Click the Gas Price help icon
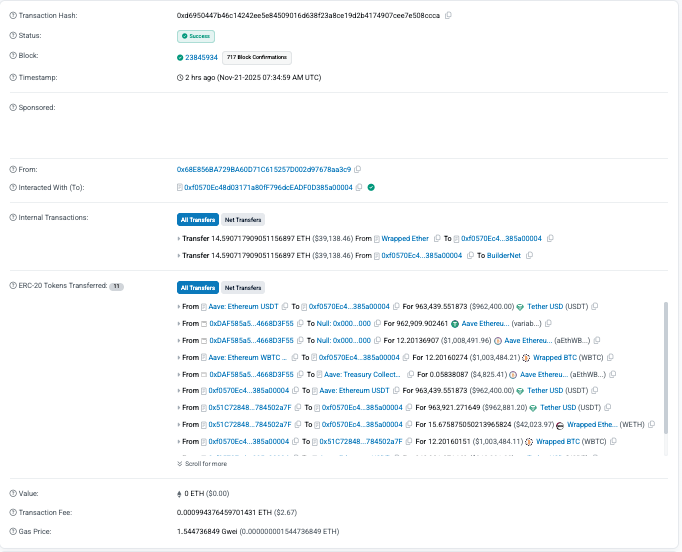Screen dimensions: 682x552 (x=13, y=531)
